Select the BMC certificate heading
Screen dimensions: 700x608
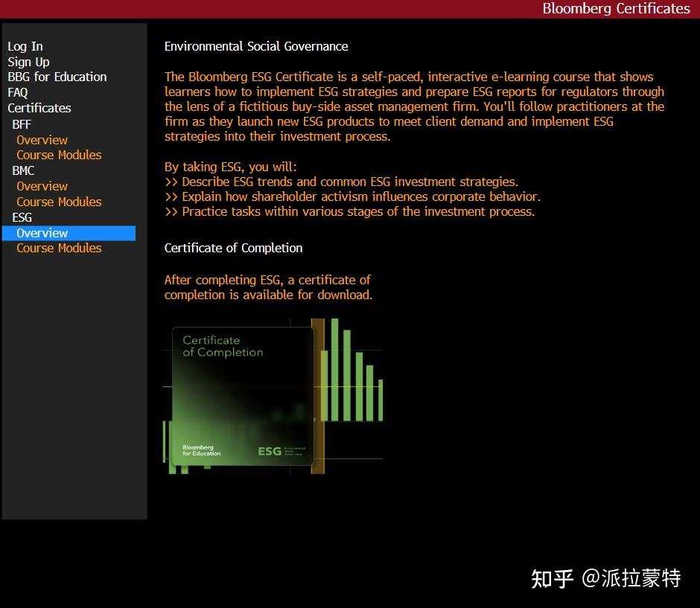coord(23,171)
